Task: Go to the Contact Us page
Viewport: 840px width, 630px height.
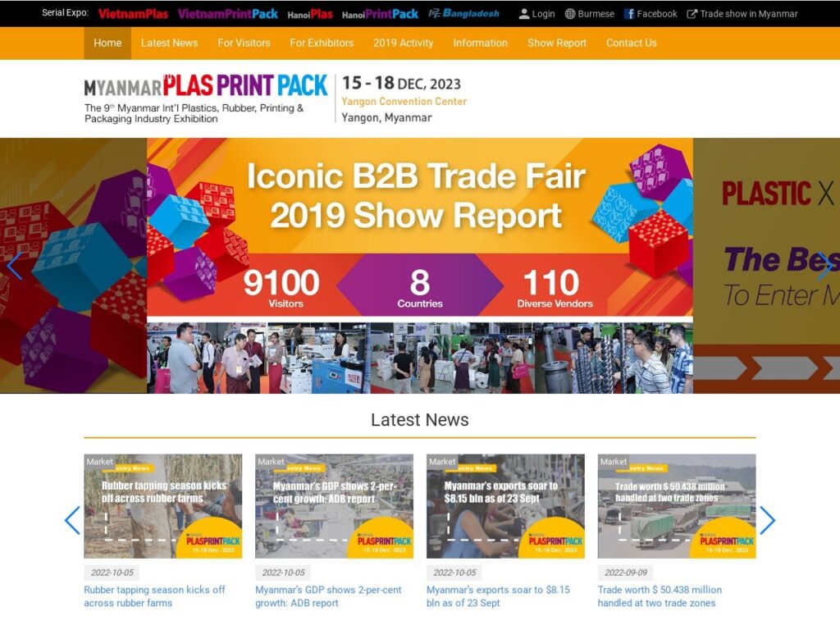Action: pos(632,43)
